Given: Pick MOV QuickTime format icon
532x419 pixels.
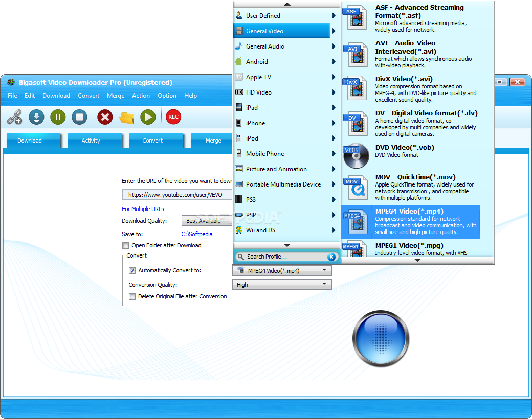Looking at the screenshot, I should (356, 188).
